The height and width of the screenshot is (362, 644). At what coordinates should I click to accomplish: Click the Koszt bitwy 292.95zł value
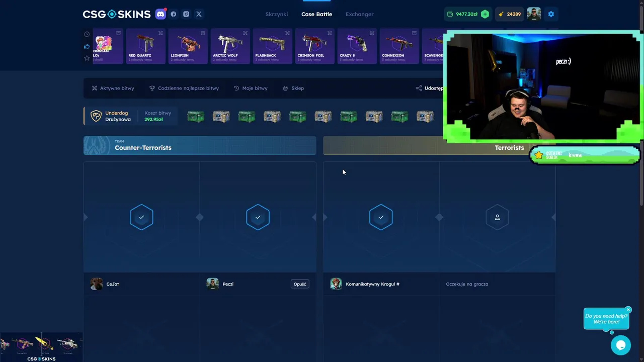(154, 120)
